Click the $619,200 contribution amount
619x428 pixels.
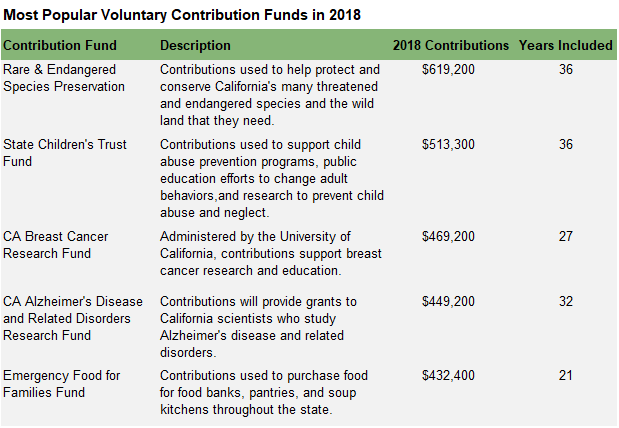point(449,70)
